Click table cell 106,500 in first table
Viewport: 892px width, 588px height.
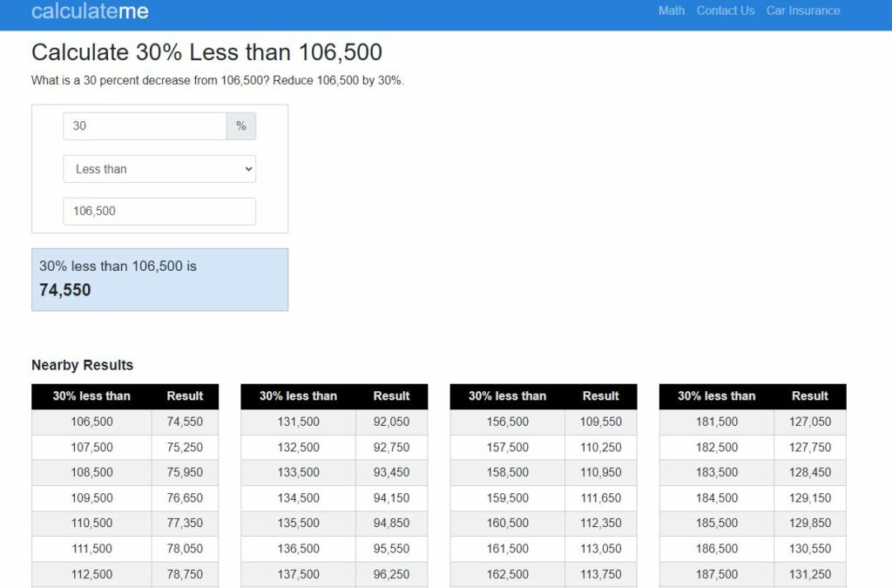(x=91, y=422)
